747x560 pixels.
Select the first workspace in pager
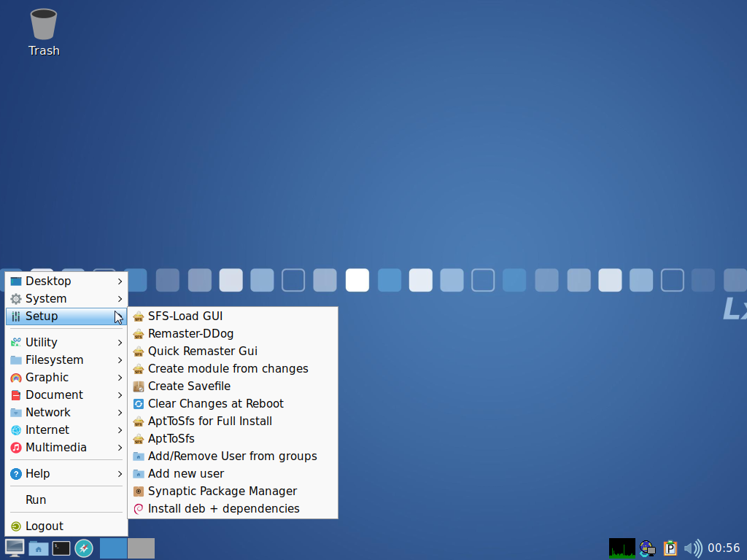pos(113,548)
